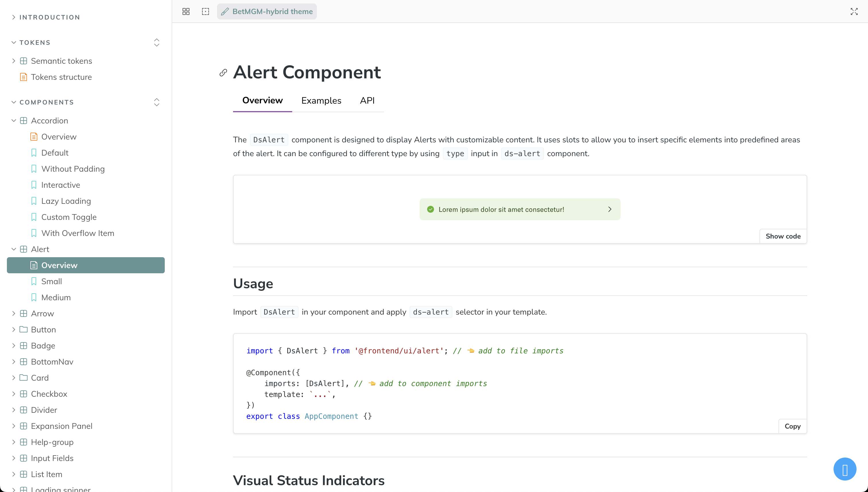Click the green success check icon
Screen dimensions: 868x492
(431, 209)
